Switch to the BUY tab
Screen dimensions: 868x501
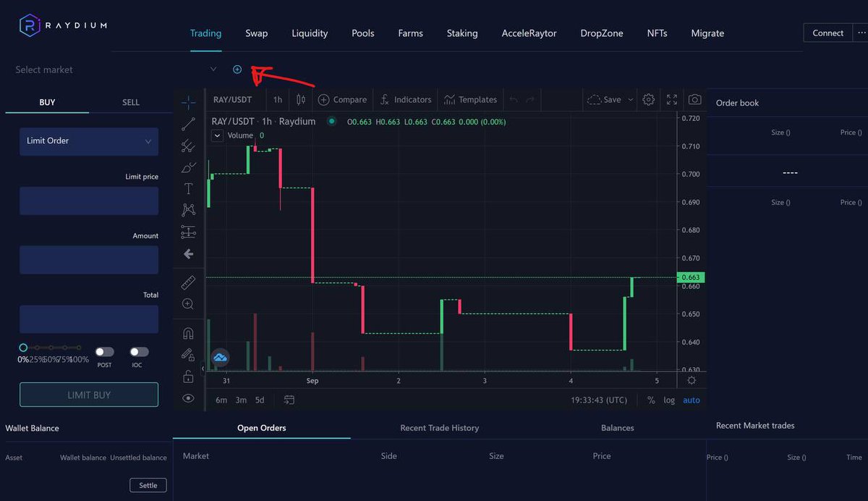47,102
